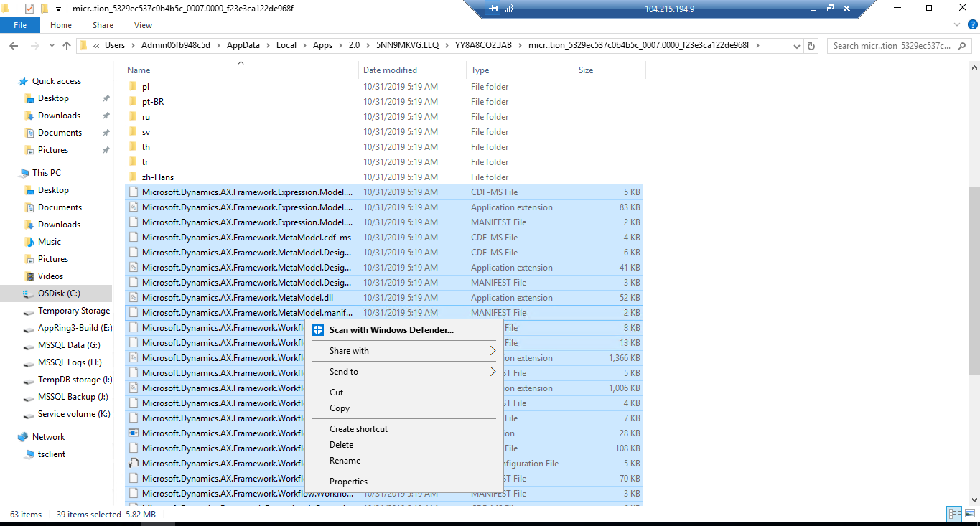Open the TempDB storage (I:) drive

75,380
